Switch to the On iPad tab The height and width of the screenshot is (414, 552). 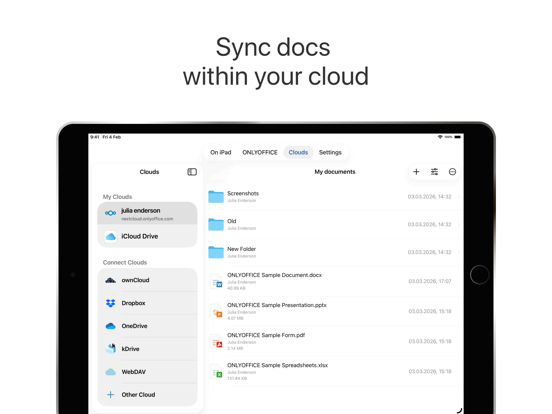[x=221, y=152]
